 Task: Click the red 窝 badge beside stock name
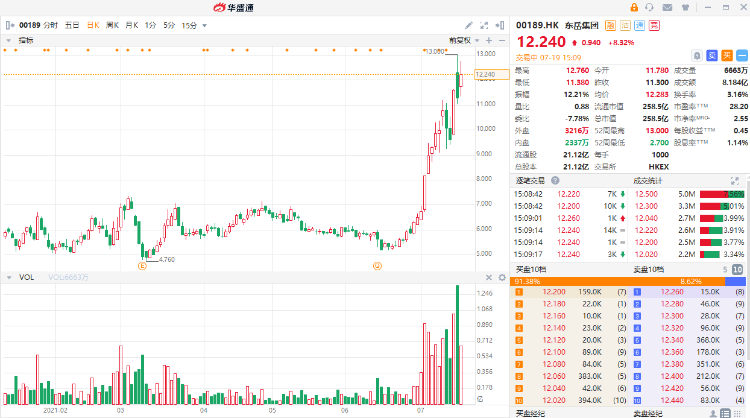point(654,25)
